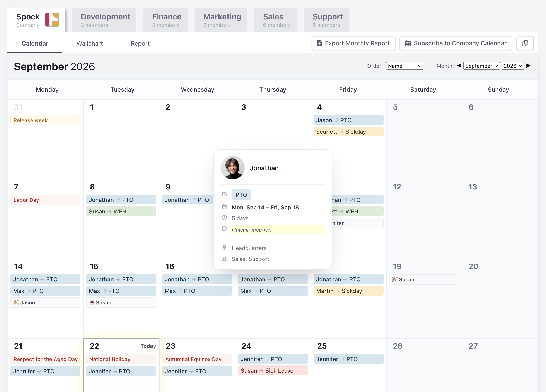Click the party icon on Susan's Sep 19 entry
The width and height of the screenshot is (546, 392).
click(x=395, y=279)
